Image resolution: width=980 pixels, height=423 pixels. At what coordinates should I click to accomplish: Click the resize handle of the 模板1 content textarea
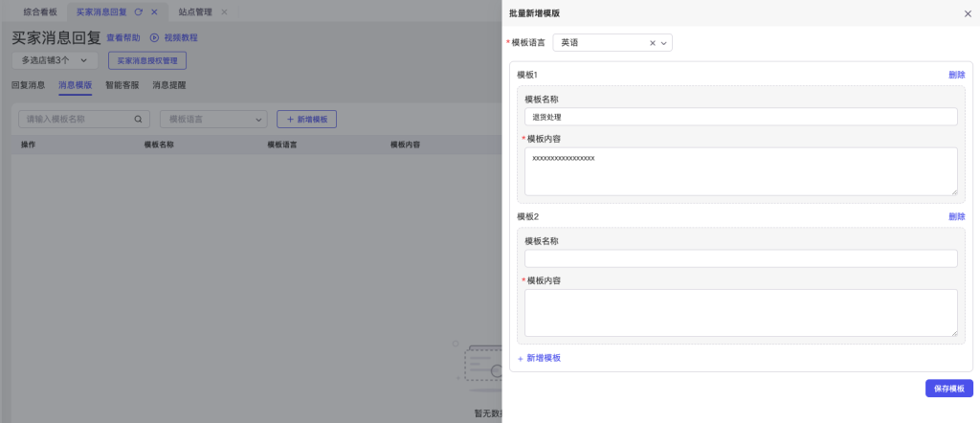coord(953,191)
